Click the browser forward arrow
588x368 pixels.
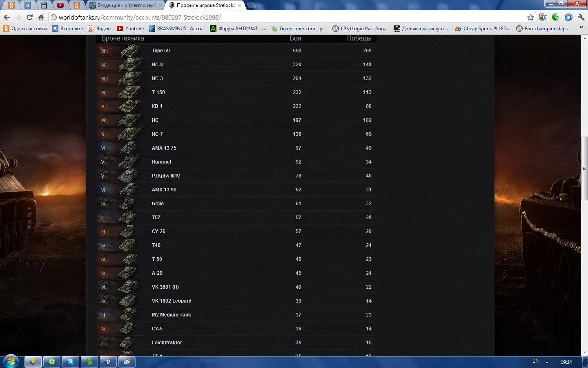point(18,17)
